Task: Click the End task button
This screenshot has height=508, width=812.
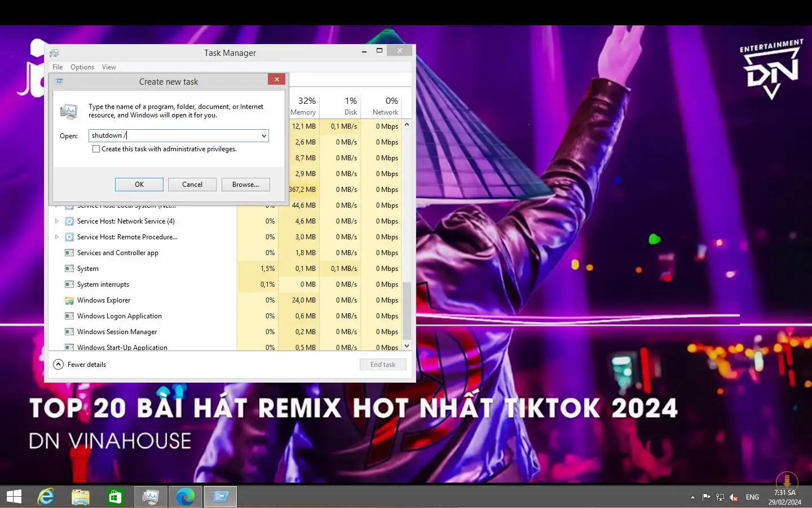Action: tap(383, 365)
